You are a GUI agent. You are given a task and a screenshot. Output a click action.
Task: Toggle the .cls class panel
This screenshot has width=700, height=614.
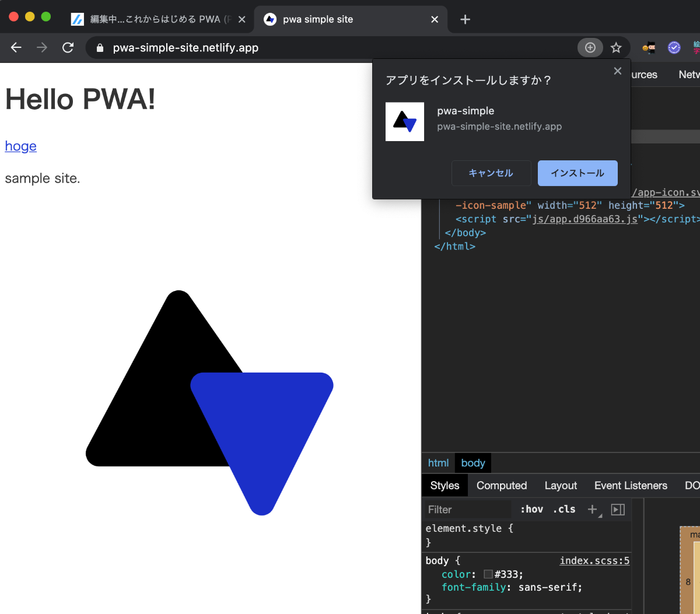click(x=564, y=510)
